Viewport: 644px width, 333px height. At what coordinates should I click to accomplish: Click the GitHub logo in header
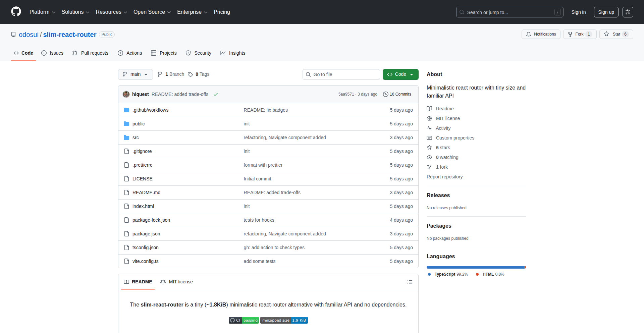16,12
